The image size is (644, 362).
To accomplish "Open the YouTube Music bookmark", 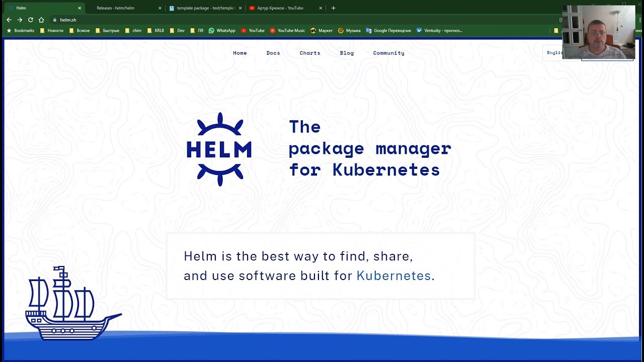I will (287, 31).
